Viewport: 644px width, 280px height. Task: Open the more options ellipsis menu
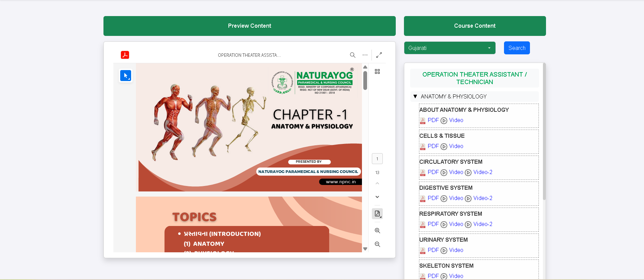click(x=365, y=55)
